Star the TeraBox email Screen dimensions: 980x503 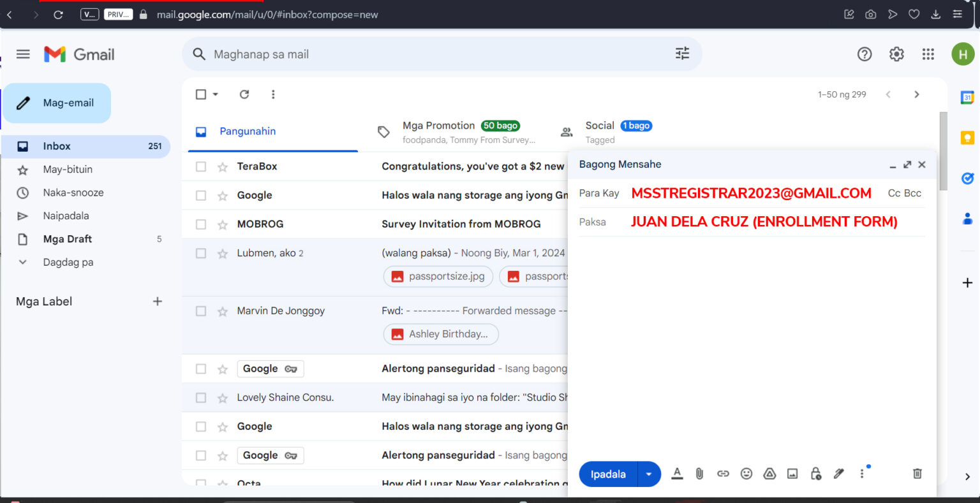pos(223,167)
